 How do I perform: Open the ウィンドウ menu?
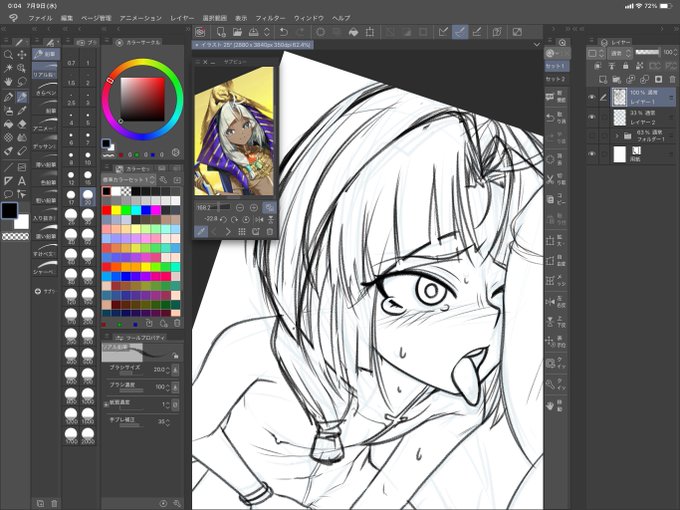tap(309, 18)
